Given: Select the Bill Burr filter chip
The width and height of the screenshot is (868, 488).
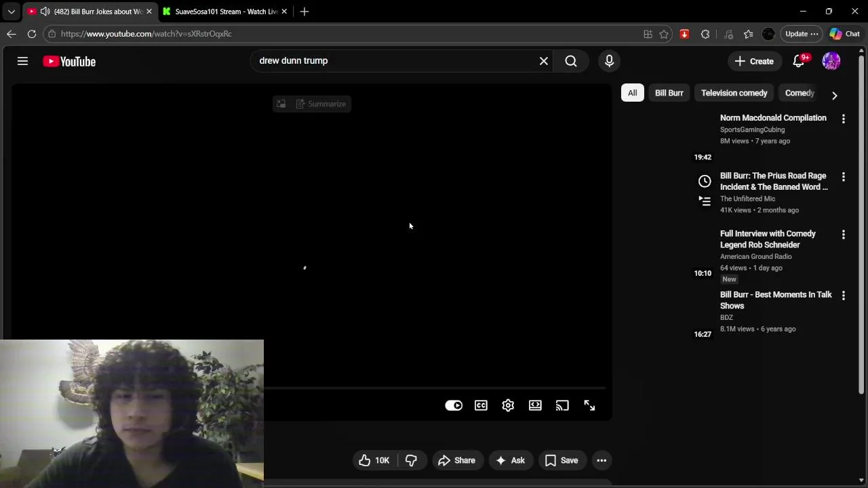Looking at the screenshot, I should [669, 93].
